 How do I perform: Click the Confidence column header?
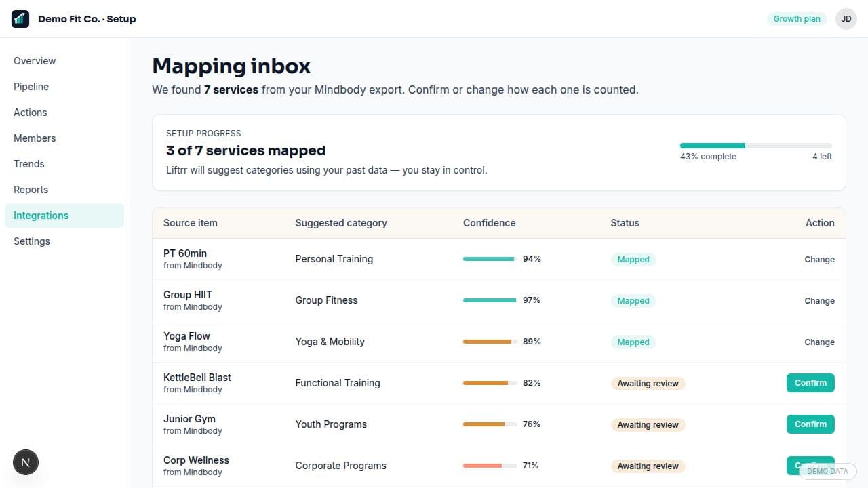(490, 223)
